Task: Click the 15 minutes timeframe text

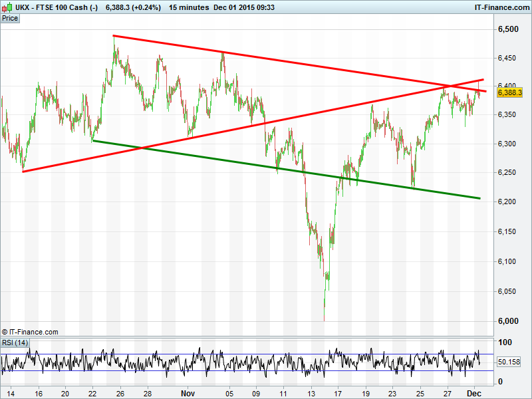Action: click(x=190, y=7)
